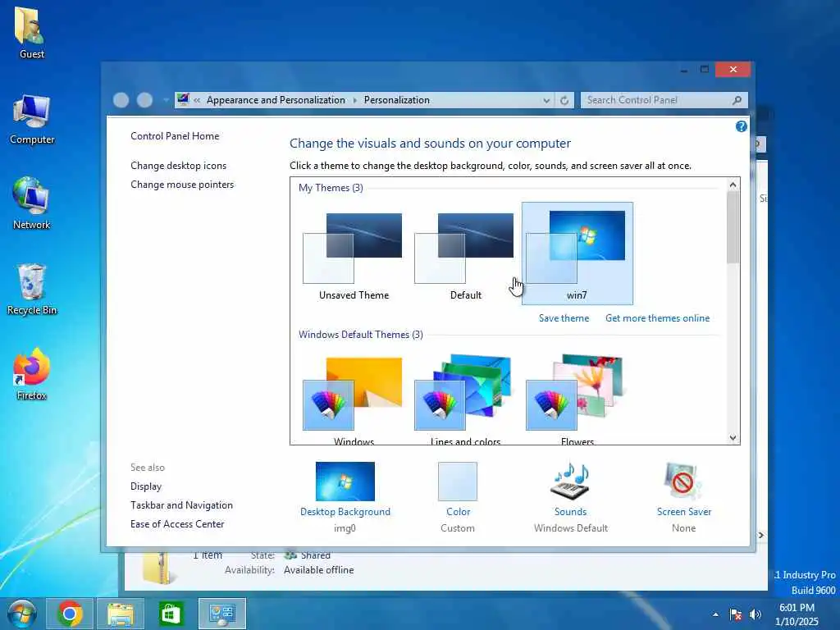This screenshot has width=840, height=630.
Task: Click the 'Windows Default Themes (3)' header
Action: (x=361, y=335)
